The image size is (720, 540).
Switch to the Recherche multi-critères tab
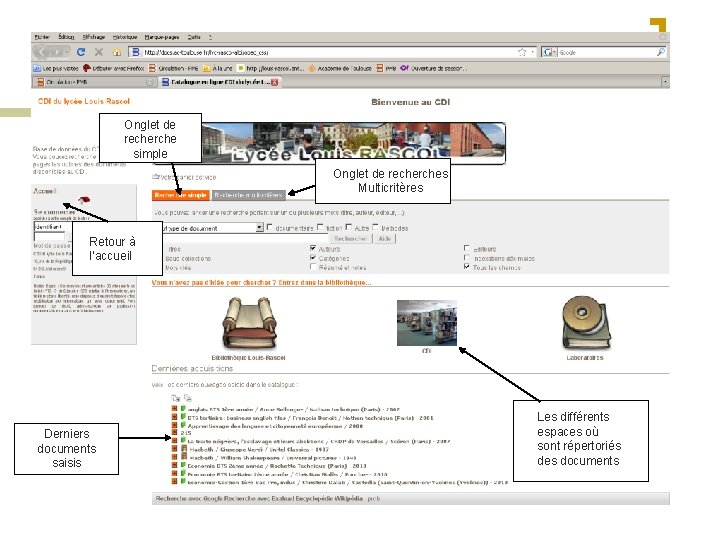click(248, 195)
